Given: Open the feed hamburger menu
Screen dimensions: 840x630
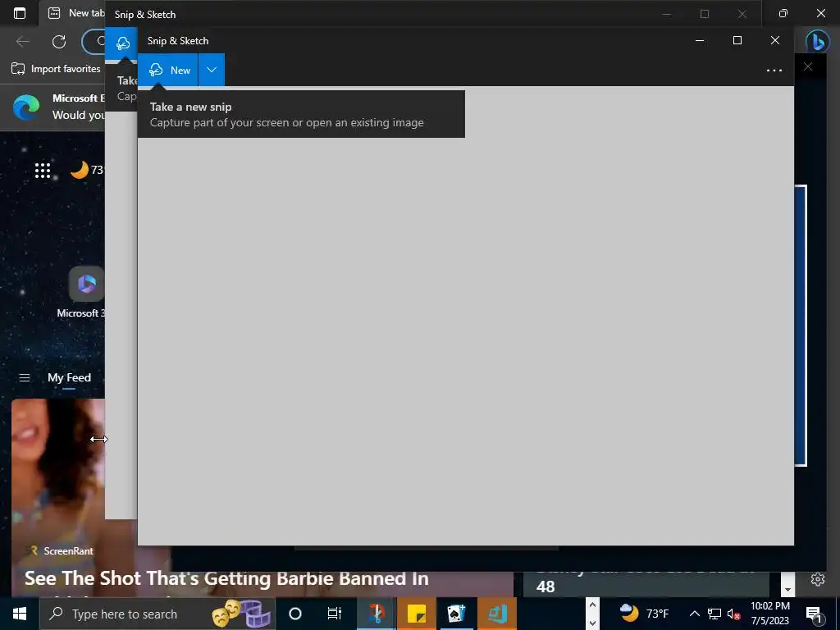Looking at the screenshot, I should (24, 377).
